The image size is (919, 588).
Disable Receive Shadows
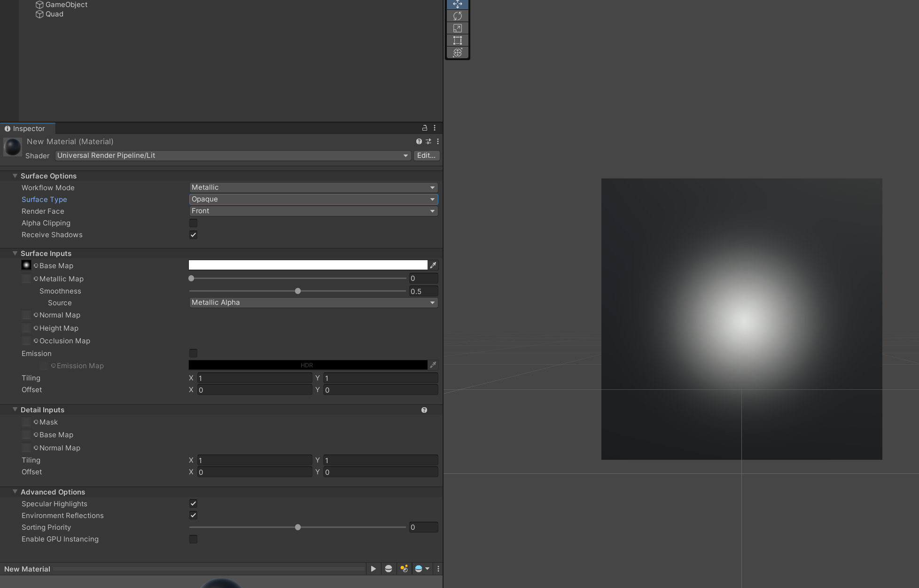(193, 235)
